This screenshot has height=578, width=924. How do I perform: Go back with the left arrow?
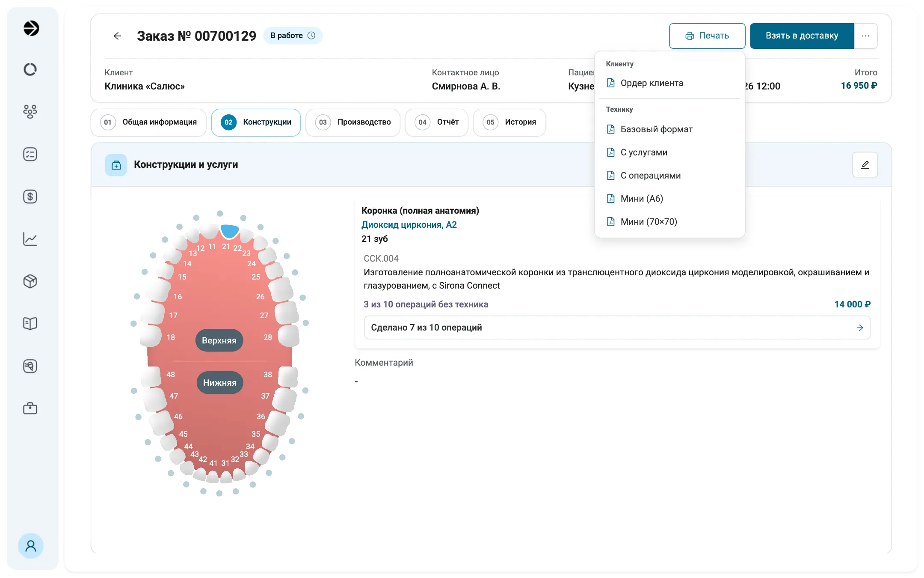tap(117, 36)
